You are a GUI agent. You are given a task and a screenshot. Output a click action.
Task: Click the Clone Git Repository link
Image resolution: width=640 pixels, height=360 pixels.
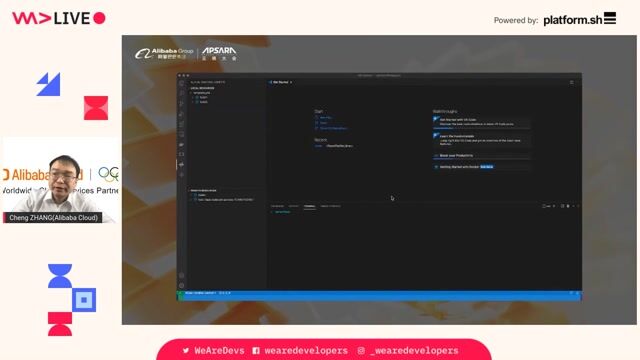coord(333,128)
